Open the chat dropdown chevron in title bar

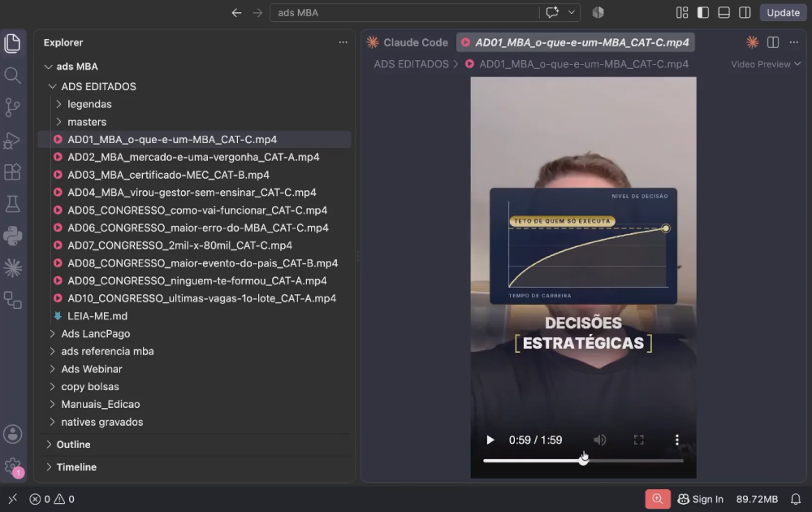click(x=571, y=12)
